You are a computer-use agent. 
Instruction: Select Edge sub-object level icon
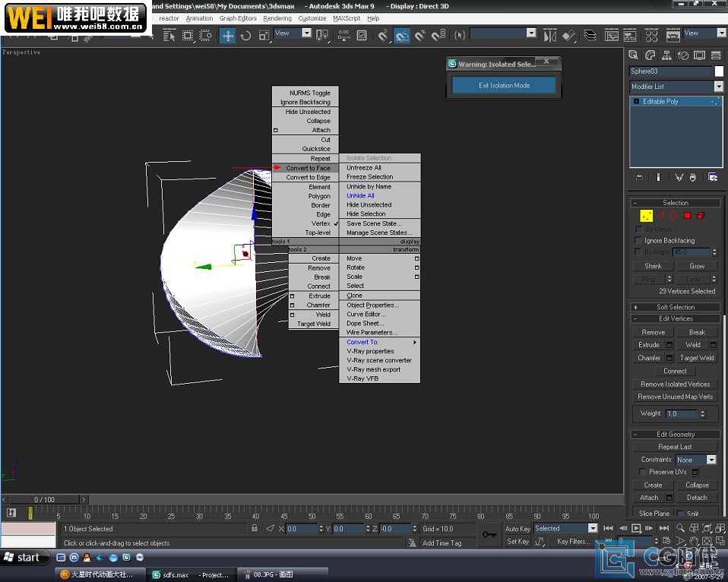coord(660,215)
